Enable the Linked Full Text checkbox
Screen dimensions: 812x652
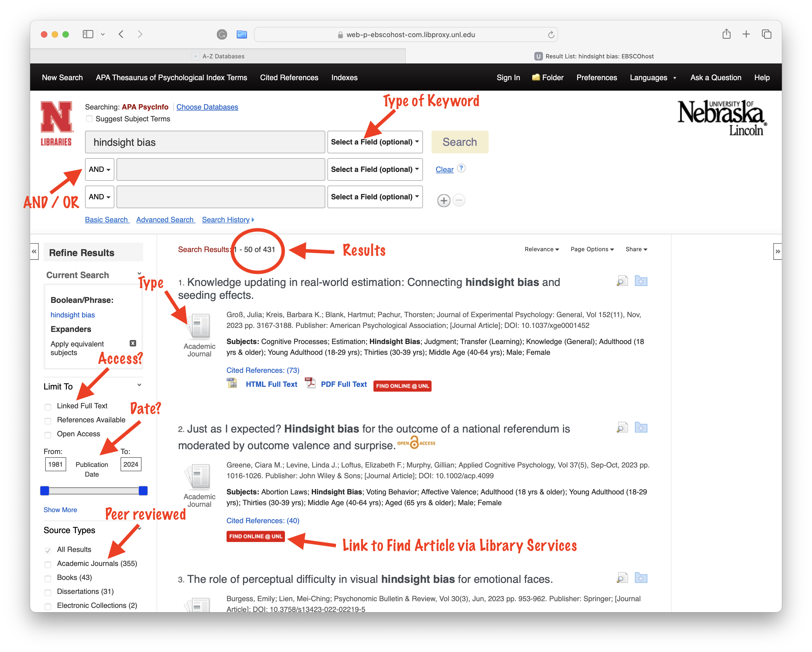[x=48, y=407]
